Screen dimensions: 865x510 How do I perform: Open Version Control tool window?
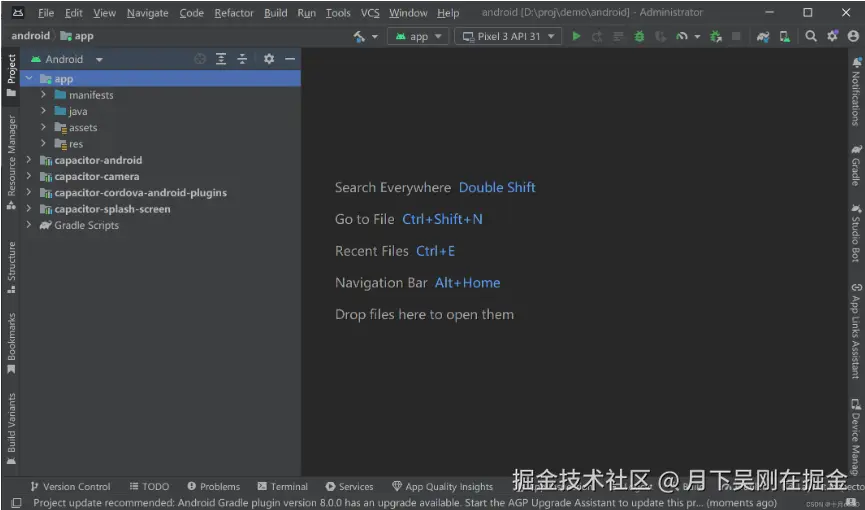click(71, 486)
